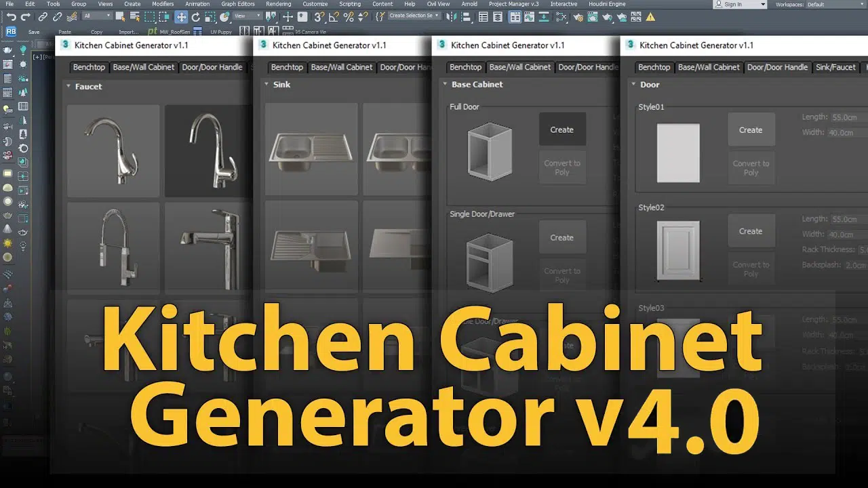Open the Rendering menu

click(278, 4)
